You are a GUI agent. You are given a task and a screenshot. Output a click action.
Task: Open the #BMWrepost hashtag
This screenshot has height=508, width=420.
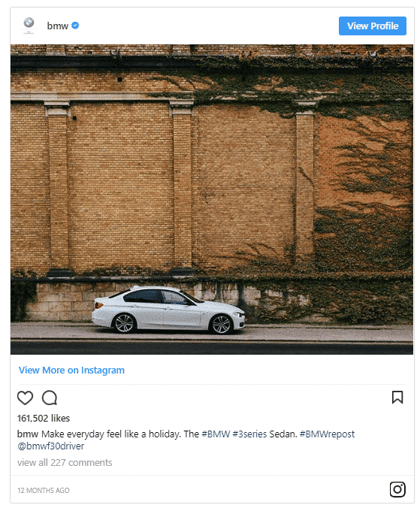click(327, 434)
